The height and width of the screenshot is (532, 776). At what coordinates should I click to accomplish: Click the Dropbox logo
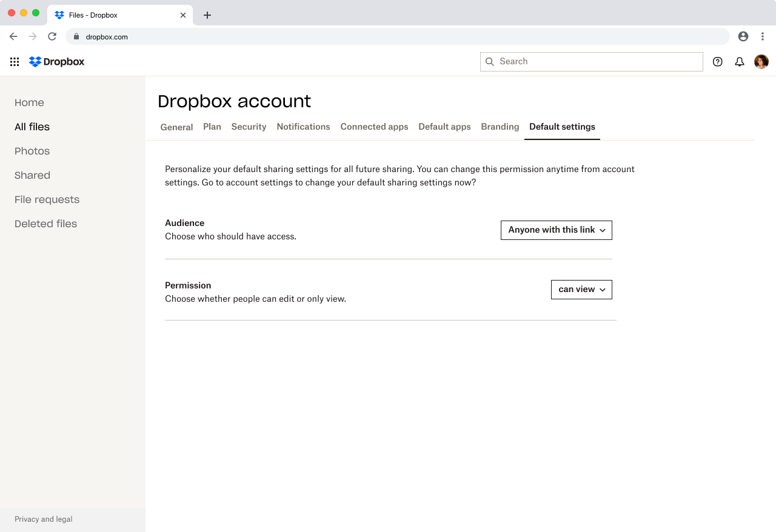pos(56,62)
